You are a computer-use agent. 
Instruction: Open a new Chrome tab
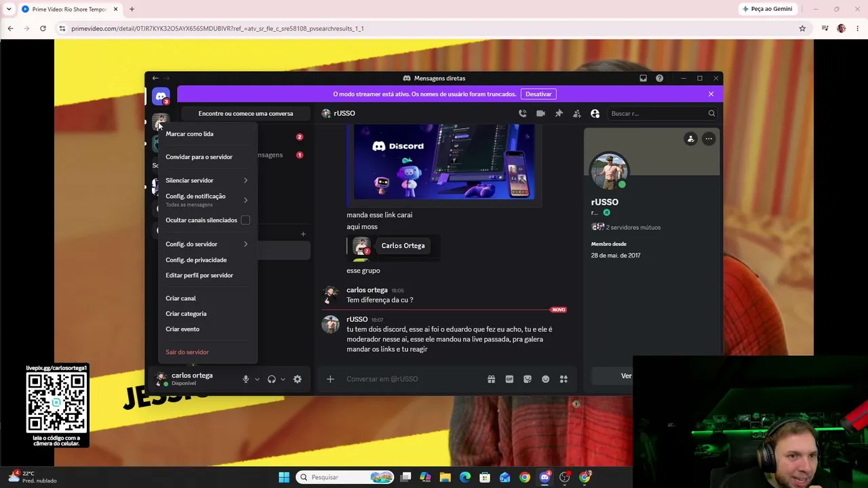[132, 9]
